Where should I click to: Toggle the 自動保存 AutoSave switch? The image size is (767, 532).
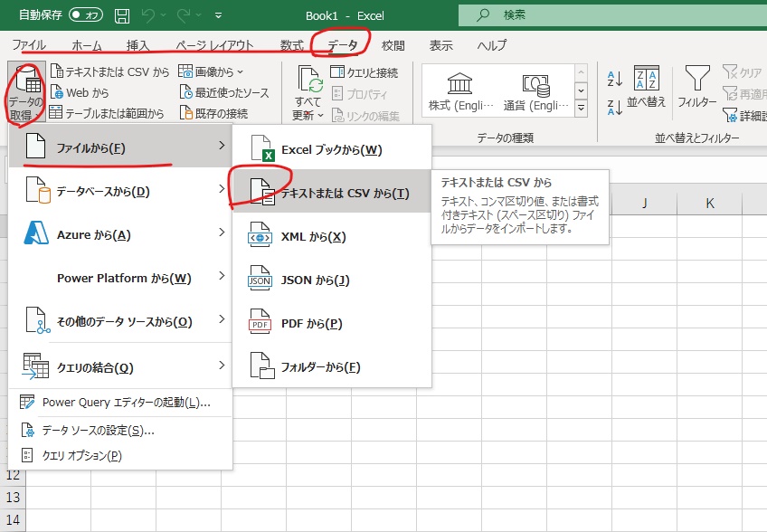click(86, 15)
